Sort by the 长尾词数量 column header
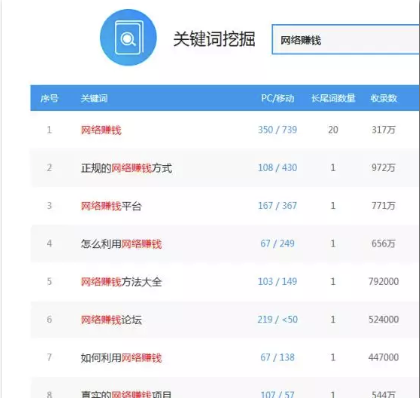Viewport: 420px width, 398px height. [333, 98]
